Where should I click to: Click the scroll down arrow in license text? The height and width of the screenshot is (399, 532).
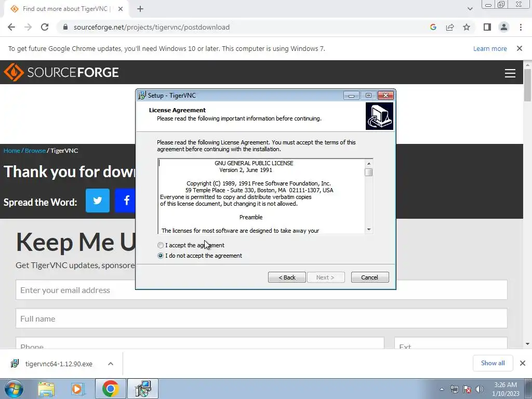click(x=369, y=230)
